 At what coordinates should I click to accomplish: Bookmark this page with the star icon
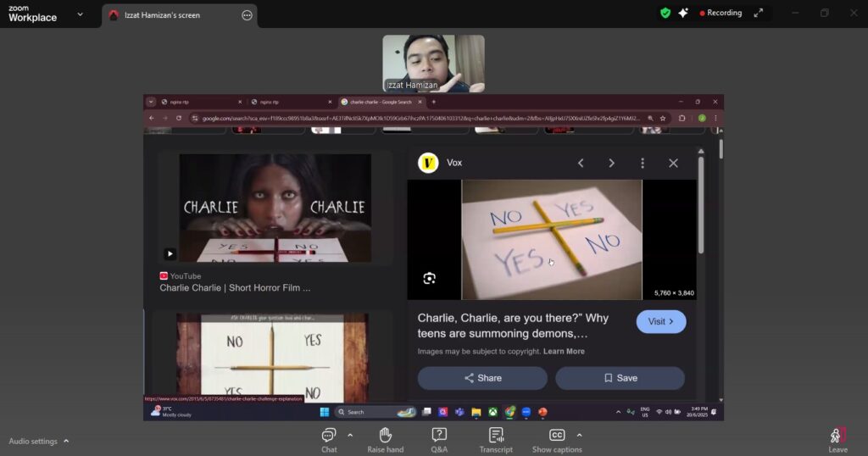[x=663, y=118]
